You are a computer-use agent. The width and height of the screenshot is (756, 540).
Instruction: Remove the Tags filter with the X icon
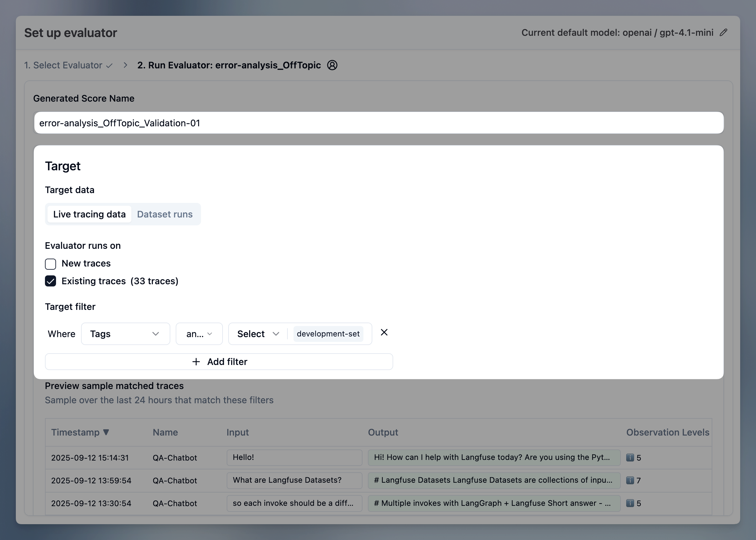coord(384,332)
